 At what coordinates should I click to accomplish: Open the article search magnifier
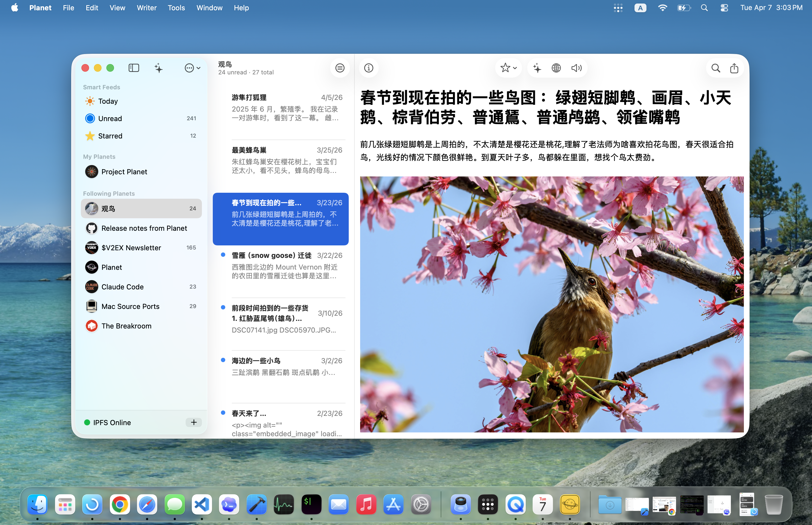716,68
